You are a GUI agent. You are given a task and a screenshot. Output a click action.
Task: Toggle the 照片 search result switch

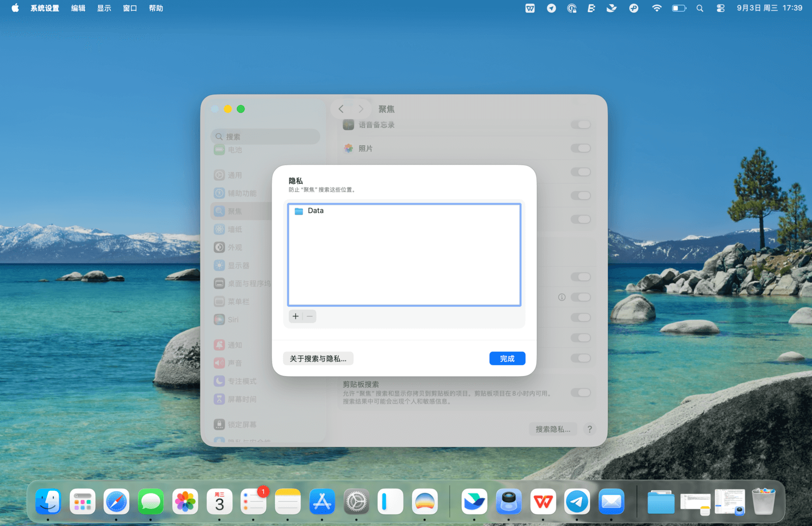click(581, 148)
